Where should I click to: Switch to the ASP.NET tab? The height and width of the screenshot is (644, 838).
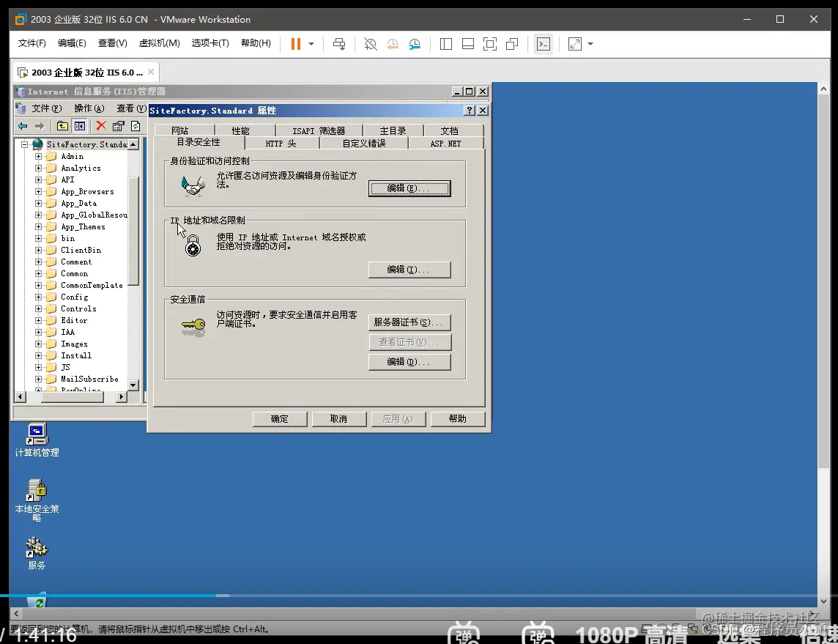coord(445,143)
